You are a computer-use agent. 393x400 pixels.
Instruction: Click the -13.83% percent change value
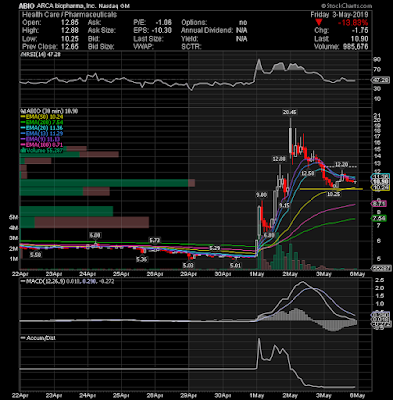(353, 23)
